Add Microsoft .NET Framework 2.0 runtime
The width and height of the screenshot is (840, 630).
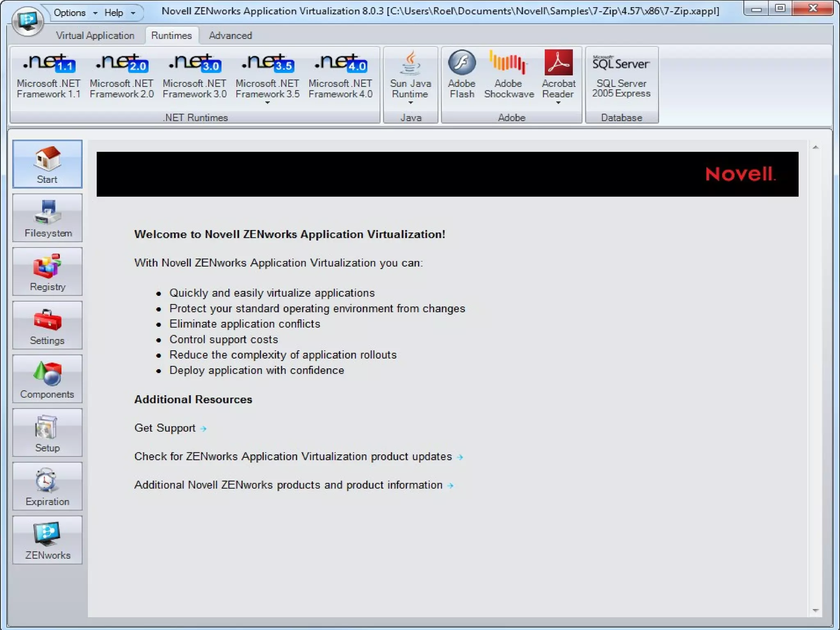pos(121,75)
